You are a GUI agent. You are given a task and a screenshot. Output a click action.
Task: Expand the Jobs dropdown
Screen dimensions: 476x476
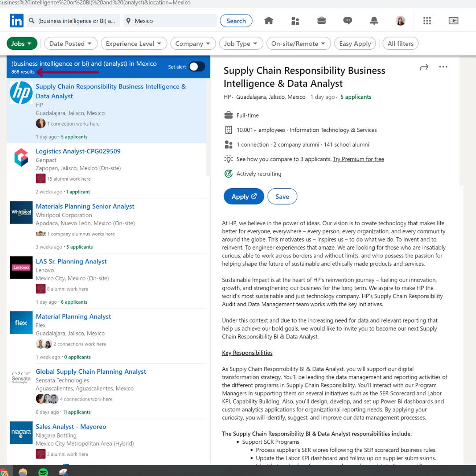click(x=22, y=43)
